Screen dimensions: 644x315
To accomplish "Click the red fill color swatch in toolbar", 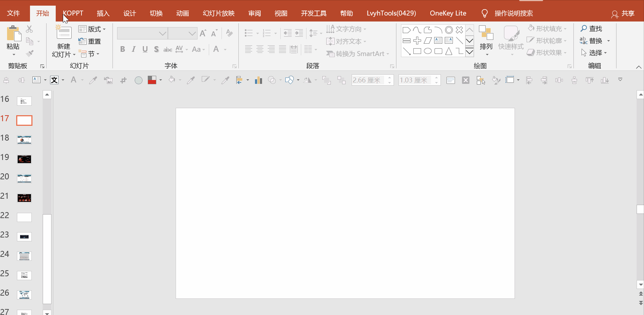I will click(152, 80).
